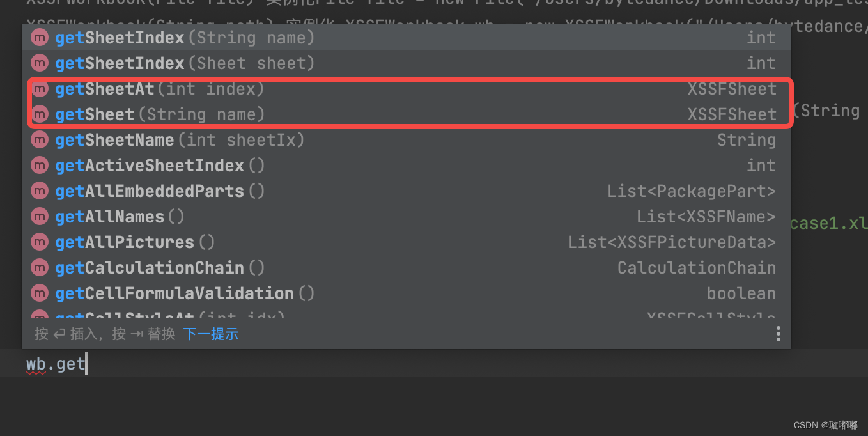Select the getSheetAt(int index) completion entry

tap(192, 88)
